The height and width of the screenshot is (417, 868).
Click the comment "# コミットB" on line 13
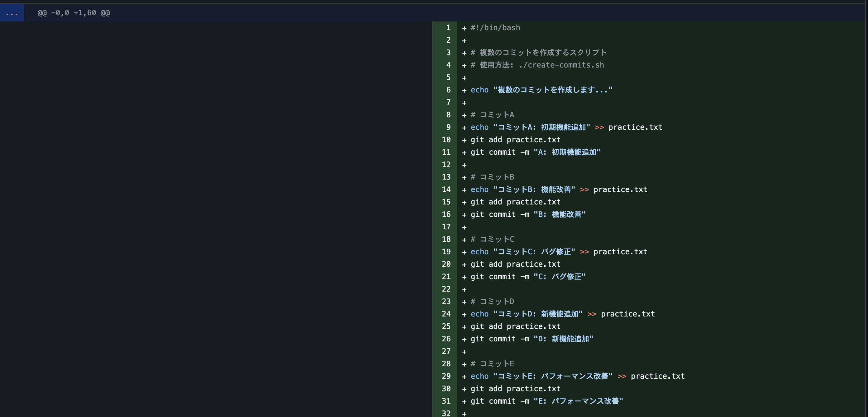pyautogui.click(x=492, y=177)
